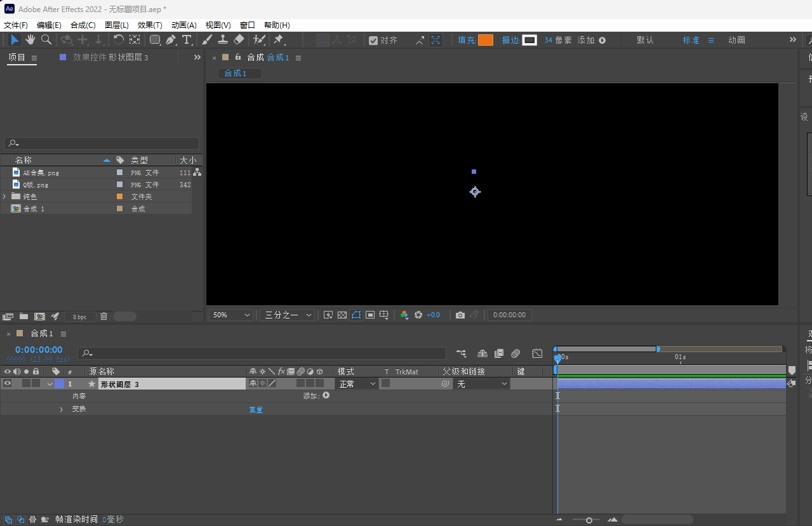Open the 正常 blending mode dropdown

357,384
